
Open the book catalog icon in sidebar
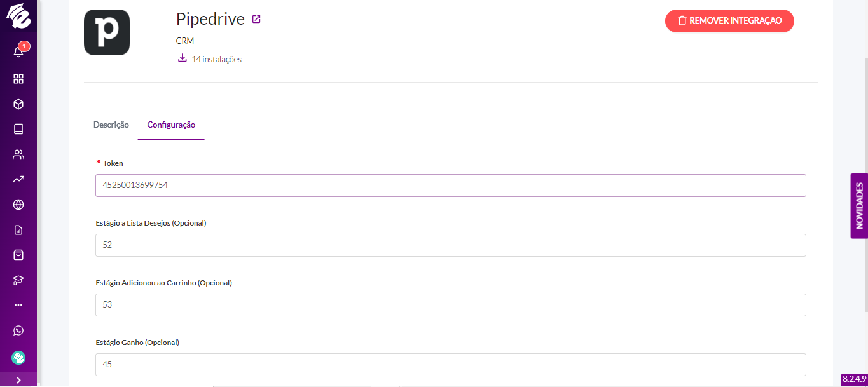[18, 129]
